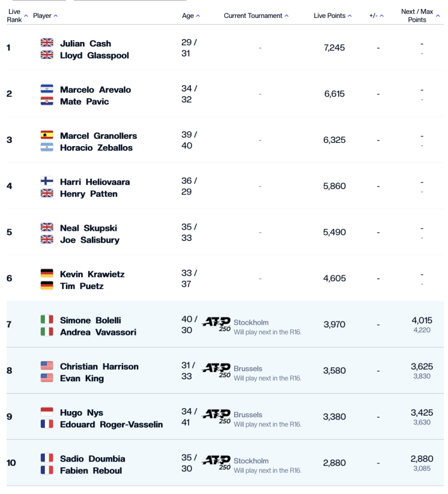Open Marcelo Arevalo's player profile
The width and height of the screenshot is (448, 494).
point(95,90)
